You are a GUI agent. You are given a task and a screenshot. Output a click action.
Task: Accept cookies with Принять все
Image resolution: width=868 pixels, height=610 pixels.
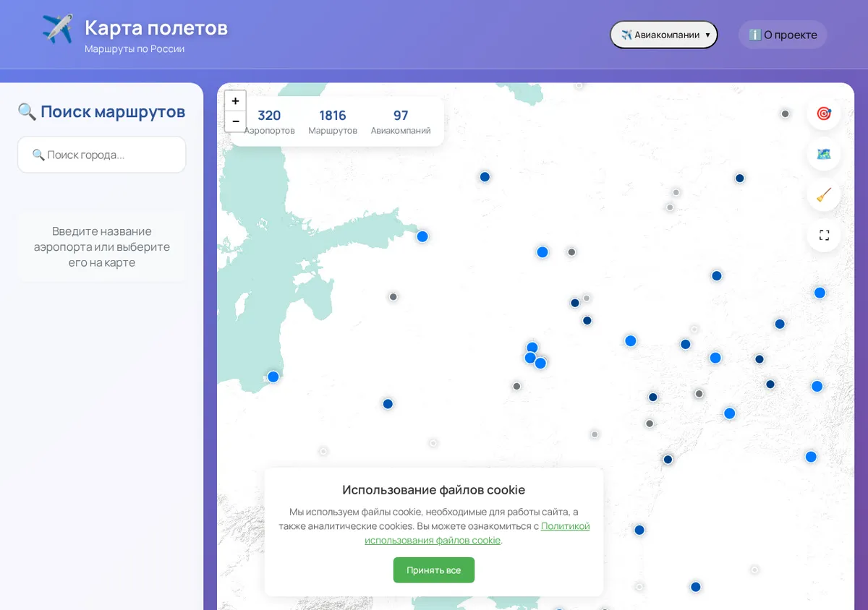click(x=434, y=570)
